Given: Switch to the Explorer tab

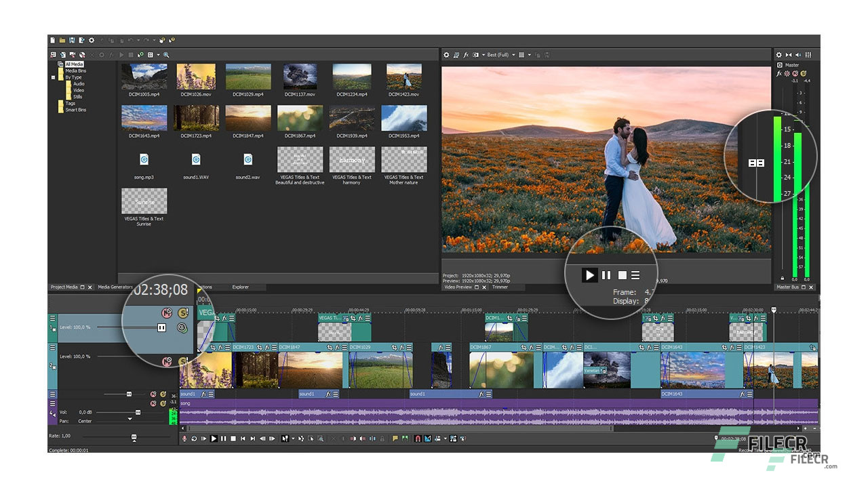Looking at the screenshot, I should (x=240, y=287).
